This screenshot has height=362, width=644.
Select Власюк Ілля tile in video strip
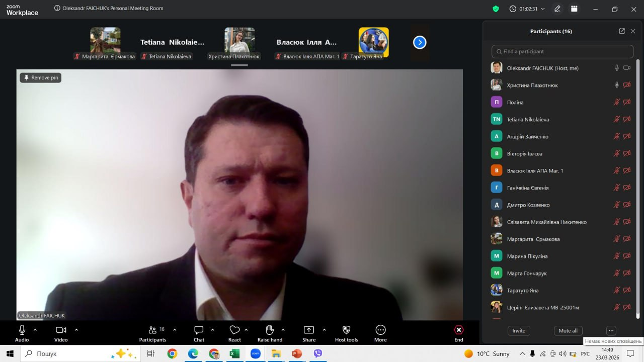307,43
